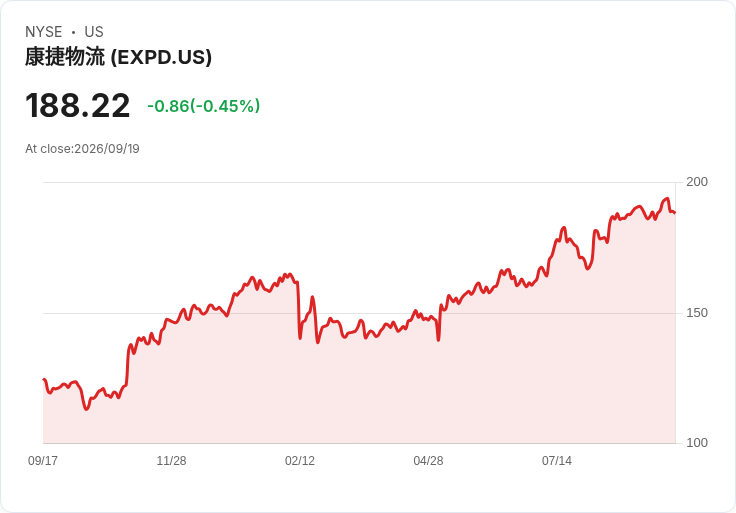Click the current price 188.22
Viewport: 736px width, 513px height.
coord(77,106)
